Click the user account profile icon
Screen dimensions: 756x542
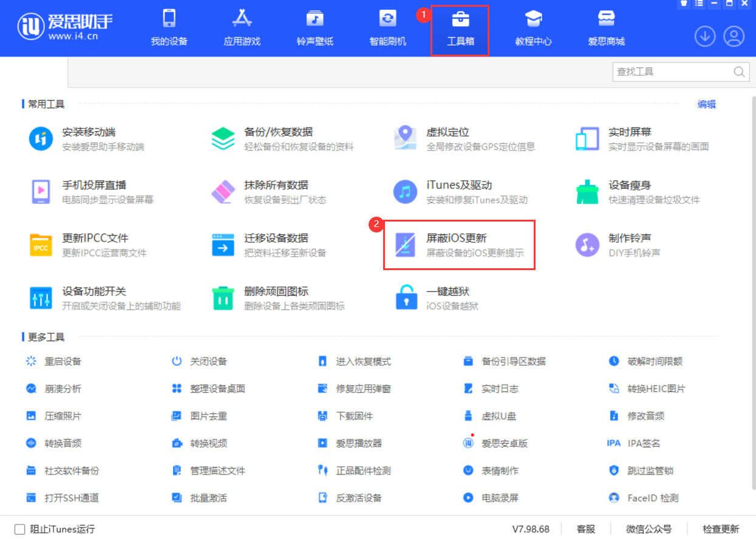(x=734, y=36)
